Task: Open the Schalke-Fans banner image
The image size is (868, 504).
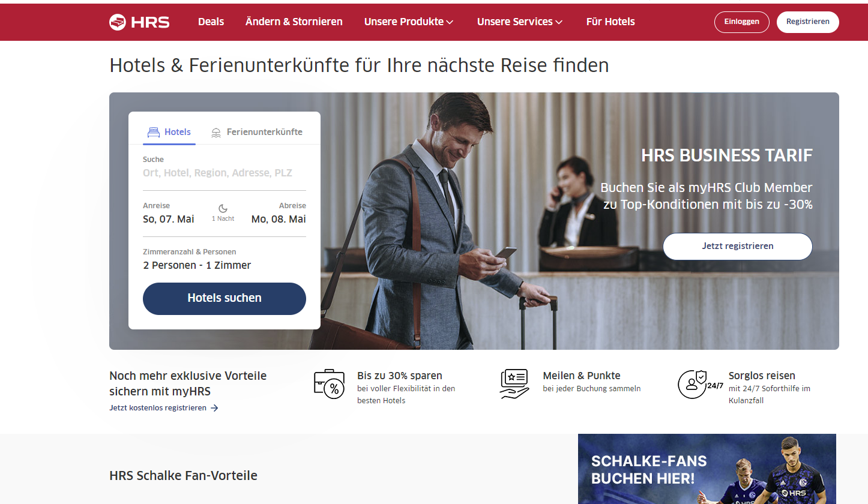Action: 707,469
